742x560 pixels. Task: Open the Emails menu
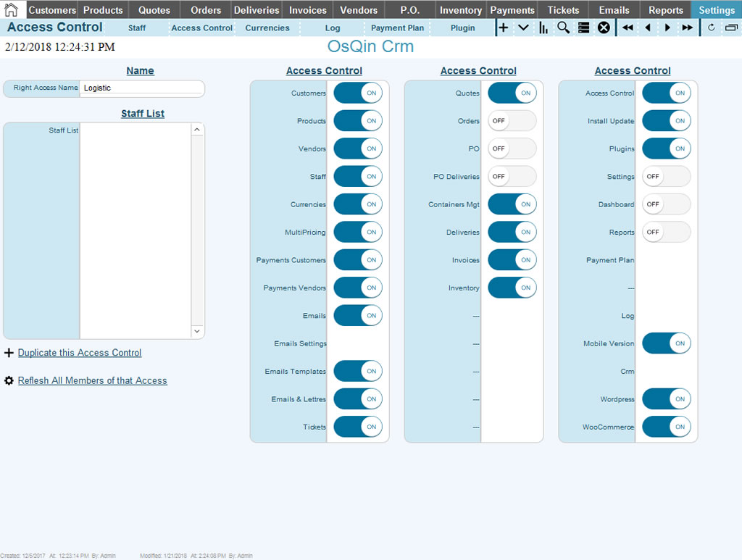pos(614,10)
